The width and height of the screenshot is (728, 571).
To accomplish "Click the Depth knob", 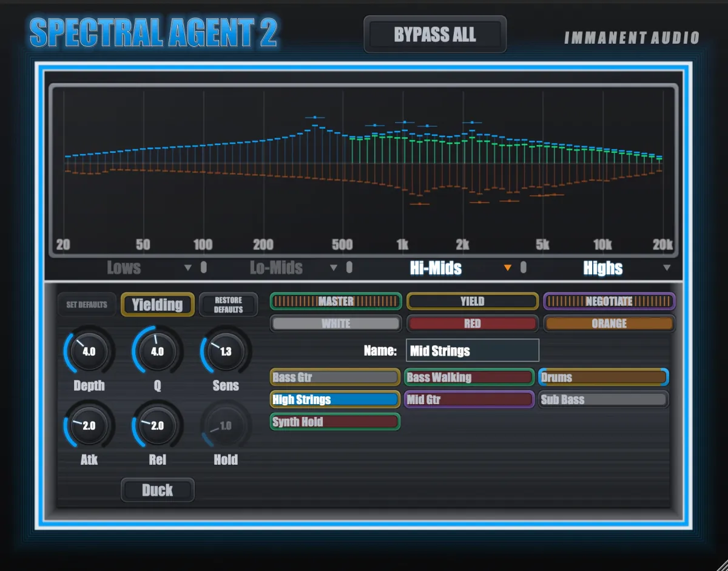I will 89,351.
